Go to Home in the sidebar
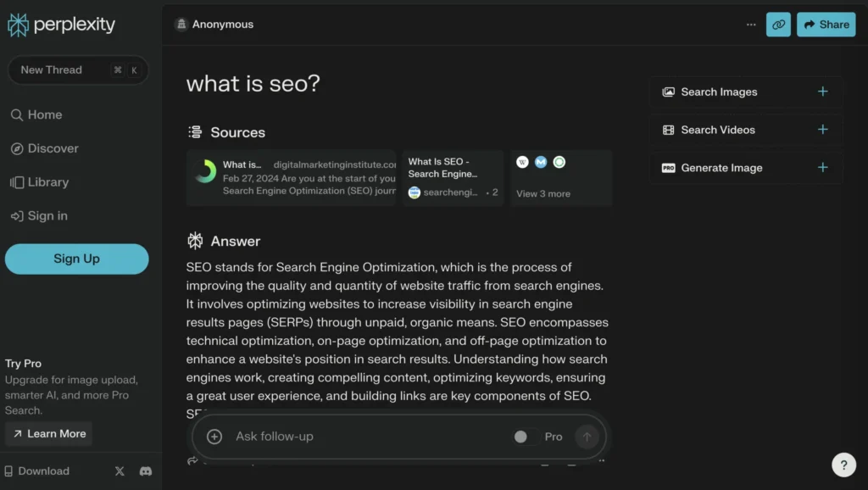 pyautogui.click(x=44, y=114)
